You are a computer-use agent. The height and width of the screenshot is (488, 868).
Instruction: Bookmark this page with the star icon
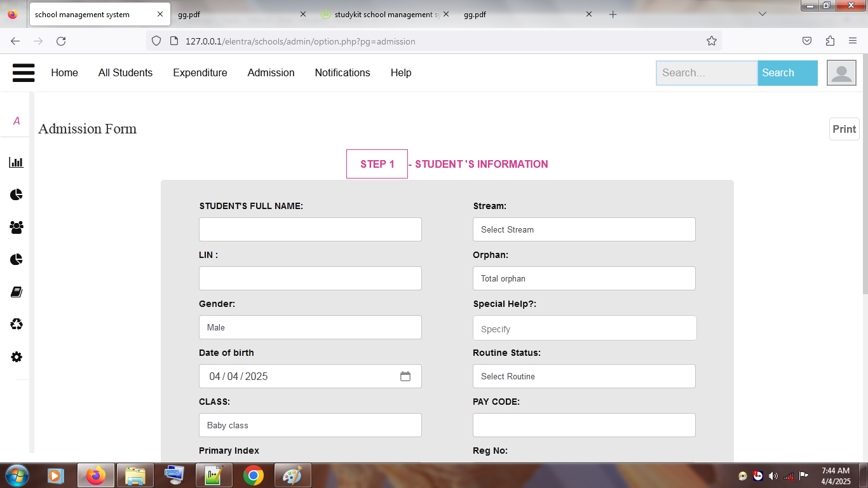click(711, 41)
